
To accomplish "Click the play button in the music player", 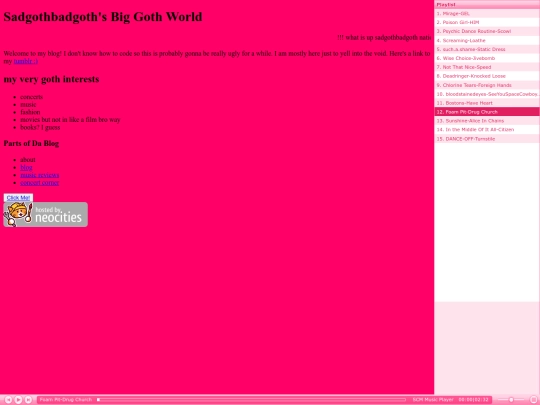I will 18,399.
